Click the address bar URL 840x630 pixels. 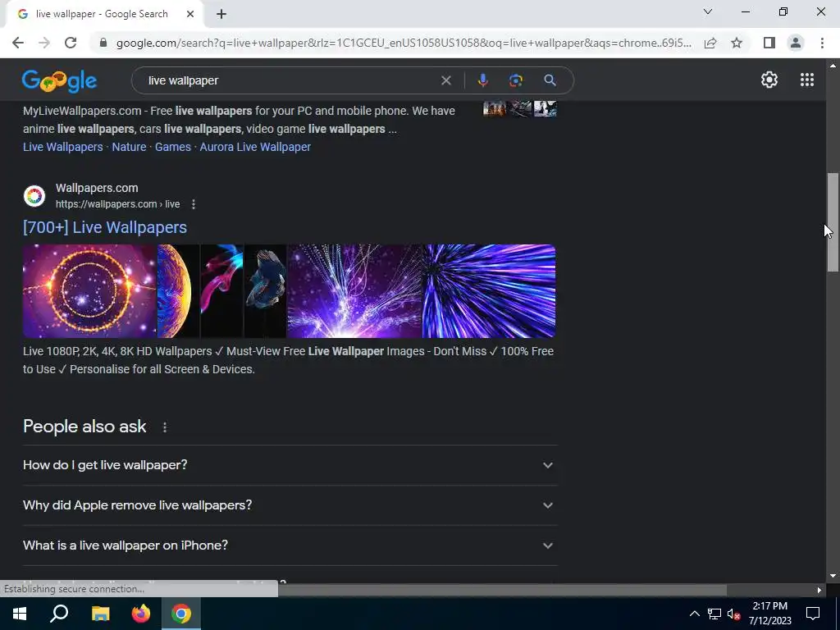[404, 43]
